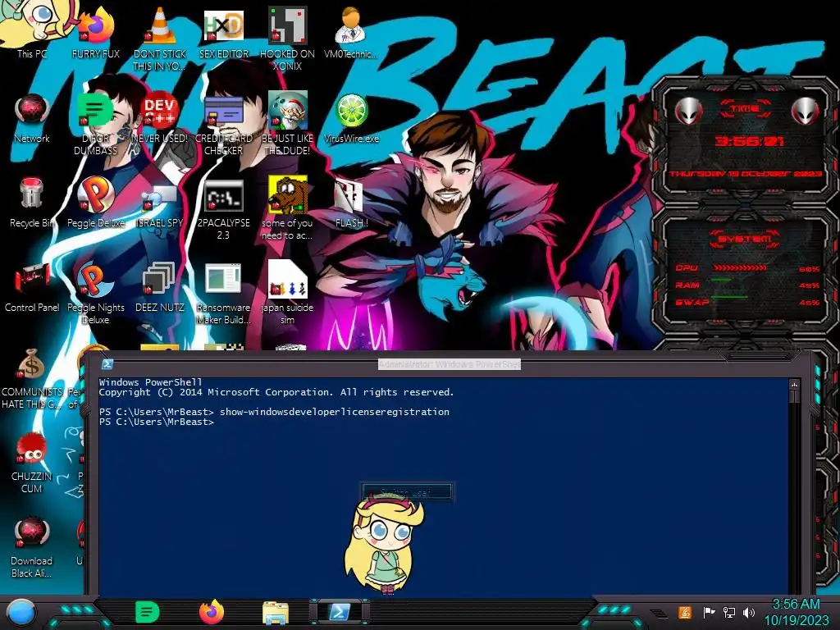Image resolution: width=840 pixels, height=630 pixels.
Task: Click the SWAP usage bar in widget
Action: tap(729, 296)
